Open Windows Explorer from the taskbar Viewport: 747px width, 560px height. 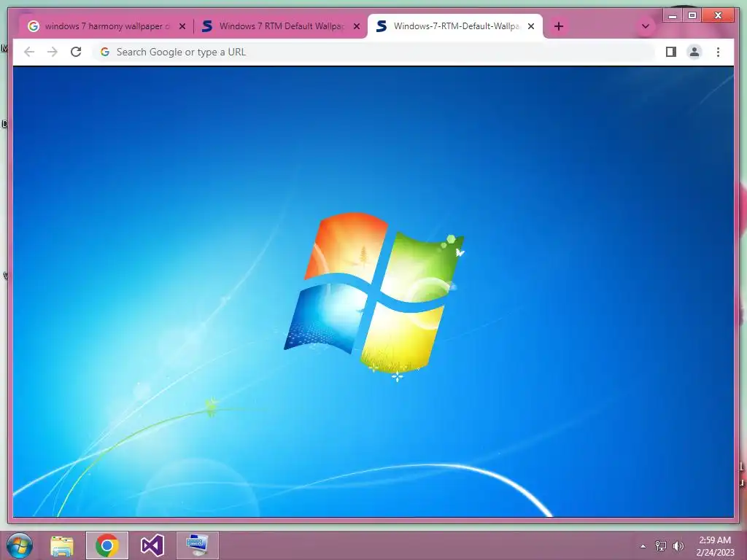62,545
